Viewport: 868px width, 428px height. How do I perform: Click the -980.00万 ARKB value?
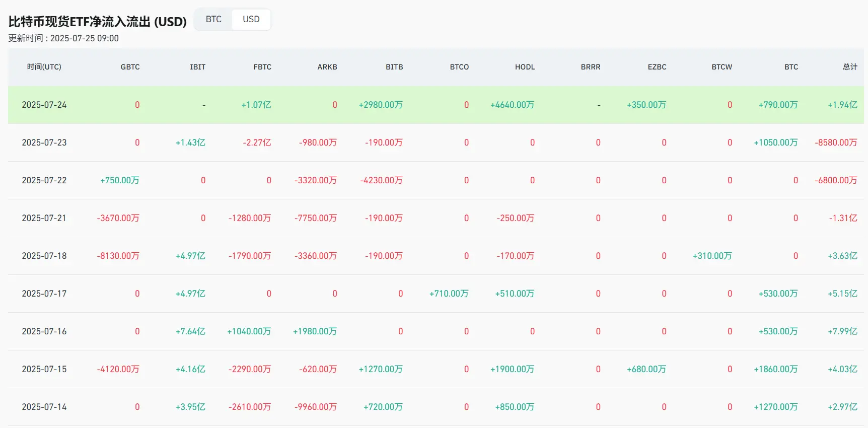pos(318,142)
